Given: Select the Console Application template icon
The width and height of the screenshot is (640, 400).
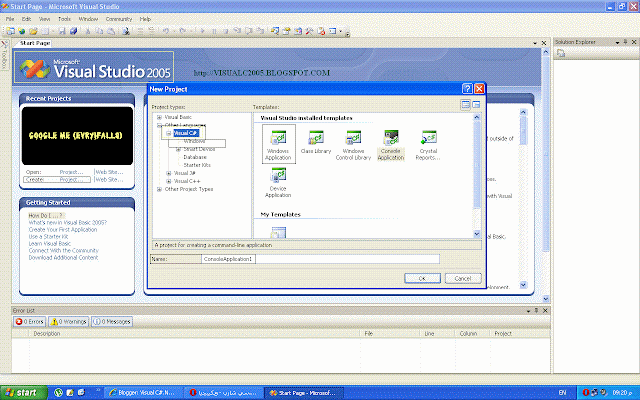Looking at the screenshot, I should pos(391,145).
